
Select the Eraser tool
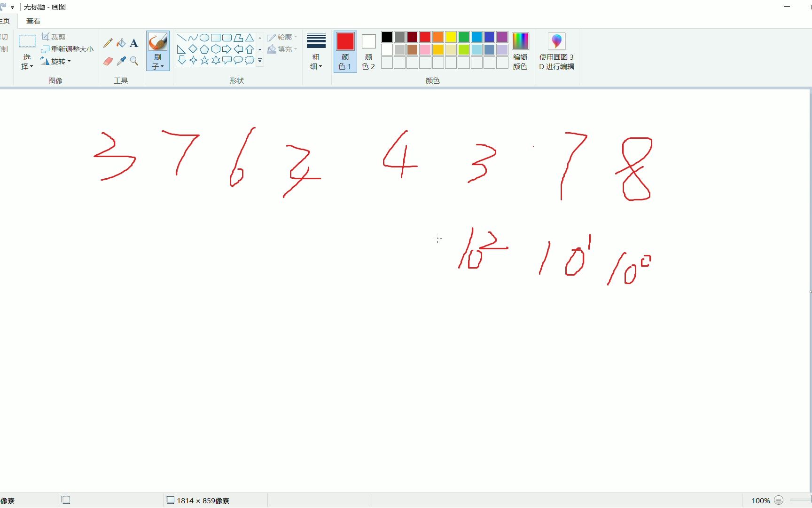click(108, 61)
